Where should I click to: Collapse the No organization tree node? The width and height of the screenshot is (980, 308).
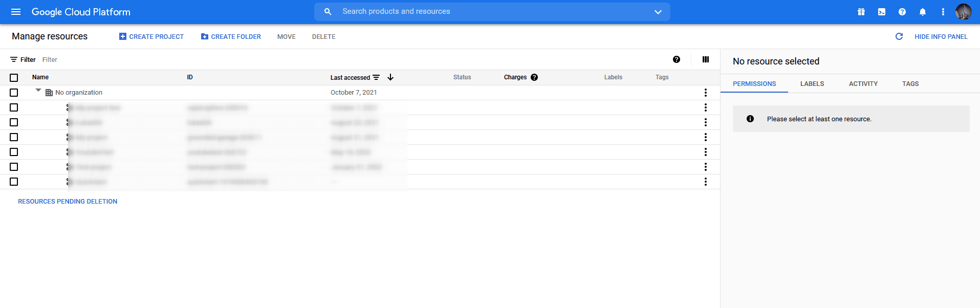[38, 91]
